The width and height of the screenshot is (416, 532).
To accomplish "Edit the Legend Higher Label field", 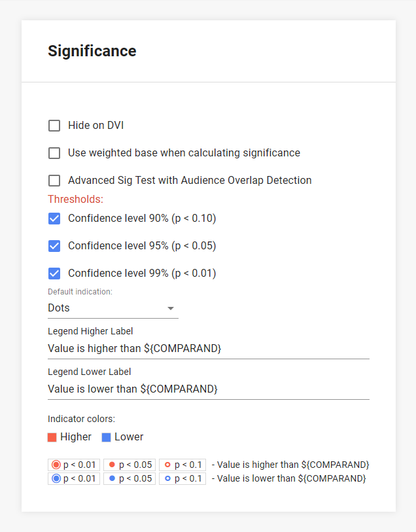I will tap(208, 349).
